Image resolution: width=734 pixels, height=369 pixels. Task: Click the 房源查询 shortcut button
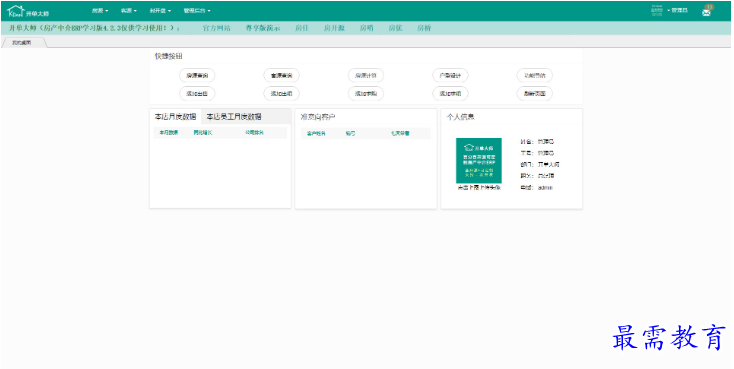coord(197,75)
